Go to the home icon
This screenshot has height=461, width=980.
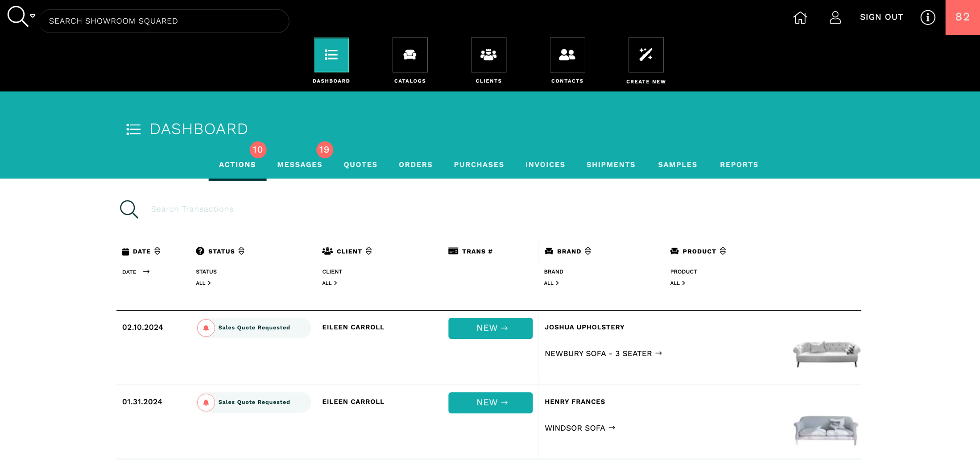click(800, 17)
